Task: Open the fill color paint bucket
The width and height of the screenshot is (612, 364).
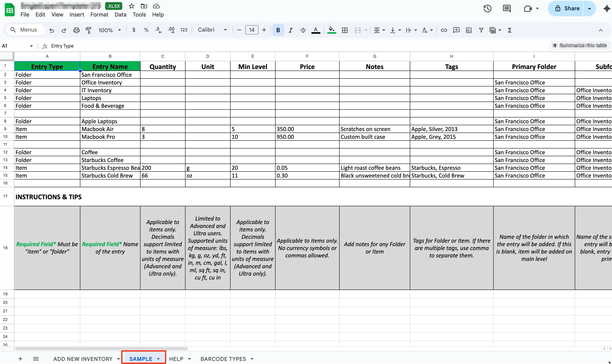Action: pyautogui.click(x=331, y=30)
